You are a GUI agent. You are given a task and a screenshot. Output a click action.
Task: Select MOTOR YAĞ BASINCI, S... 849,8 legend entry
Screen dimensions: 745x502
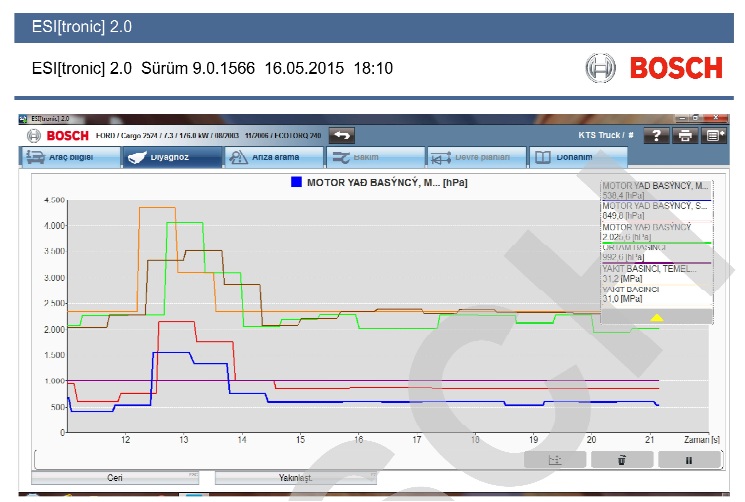[x=656, y=211]
